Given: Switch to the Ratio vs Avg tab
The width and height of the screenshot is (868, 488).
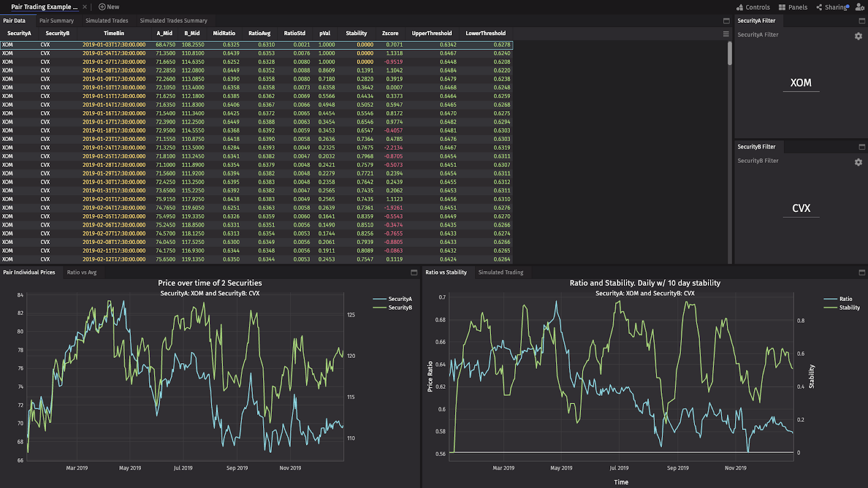Looking at the screenshot, I should (x=82, y=272).
